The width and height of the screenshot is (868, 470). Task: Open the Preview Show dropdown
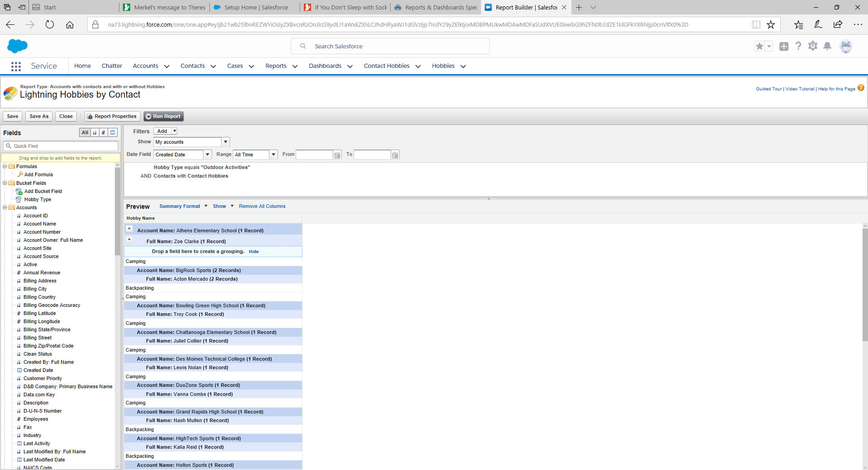point(223,207)
